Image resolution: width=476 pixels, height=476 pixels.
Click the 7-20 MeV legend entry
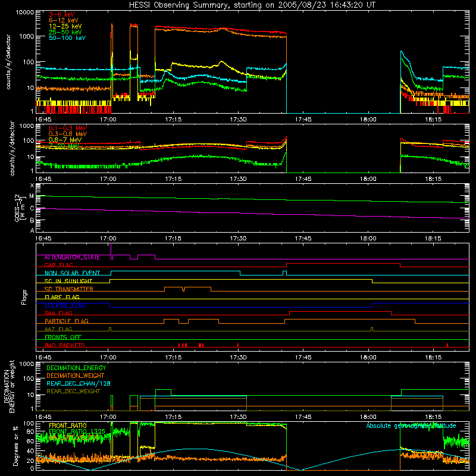click(x=64, y=146)
